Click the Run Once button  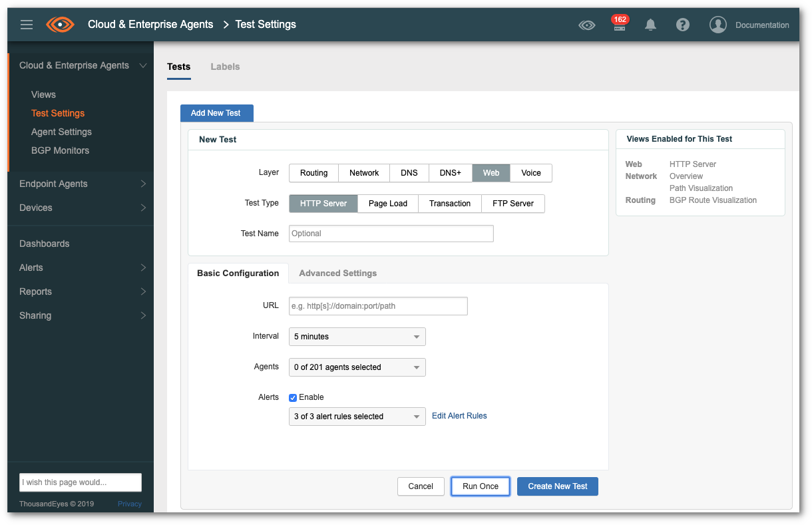(480, 486)
